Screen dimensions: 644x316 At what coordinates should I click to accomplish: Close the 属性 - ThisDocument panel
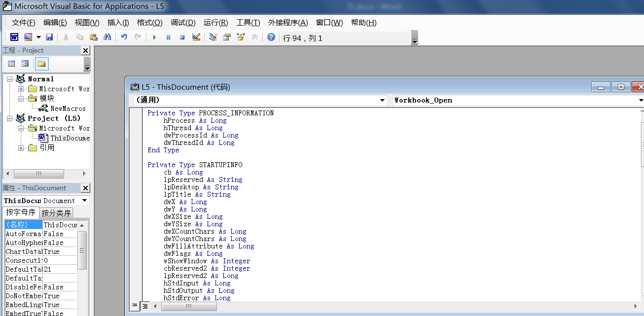(85, 188)
